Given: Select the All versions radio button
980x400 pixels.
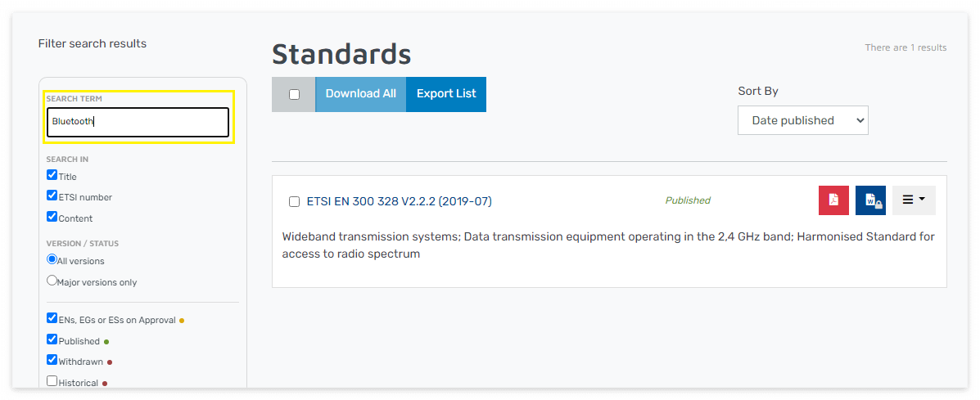Looking at the screenshot, I should click(52, 259).
